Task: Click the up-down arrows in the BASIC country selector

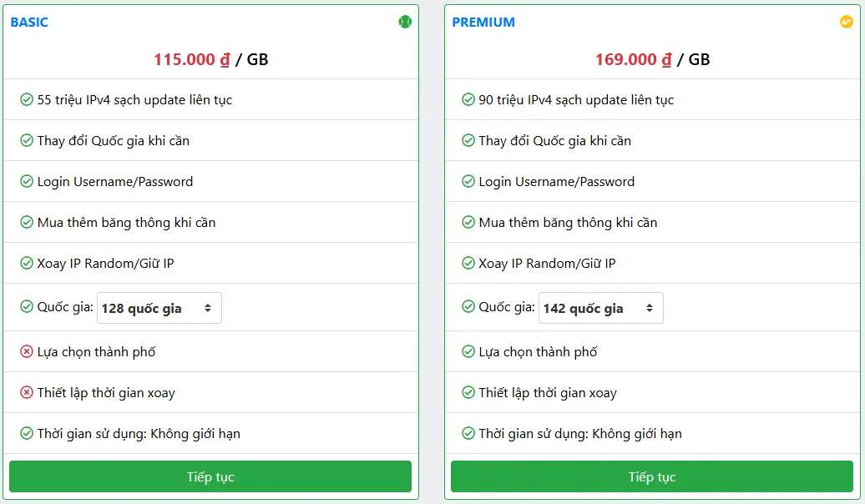Action: [210, 308]
